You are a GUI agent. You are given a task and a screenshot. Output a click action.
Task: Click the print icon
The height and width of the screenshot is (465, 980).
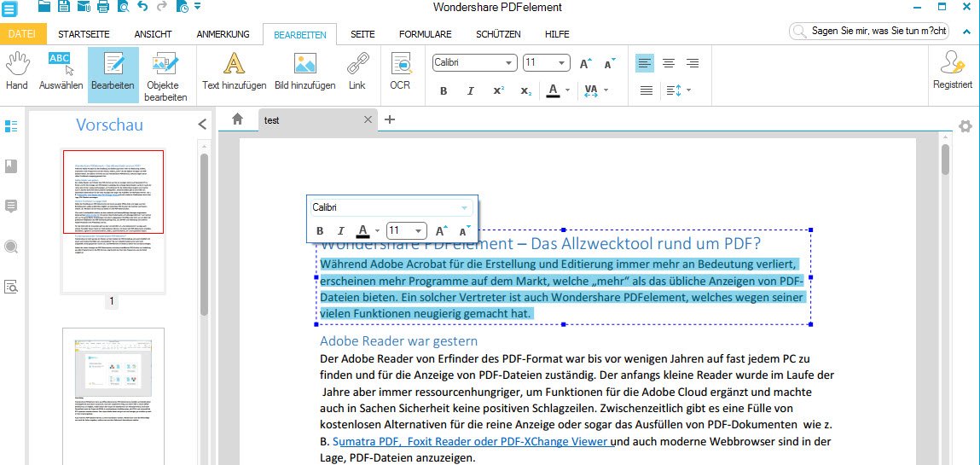point(104,7)
